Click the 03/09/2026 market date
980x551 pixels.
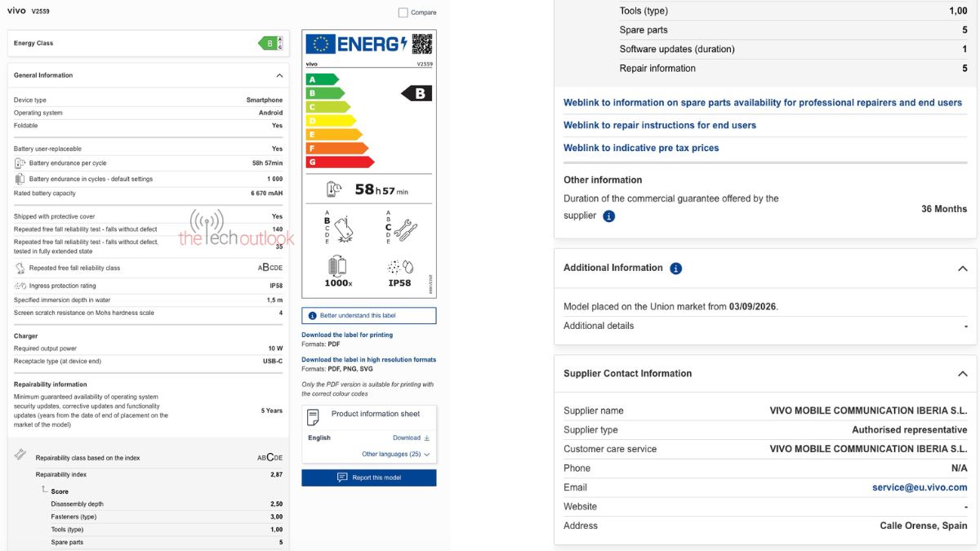click(x=753, y=307)
